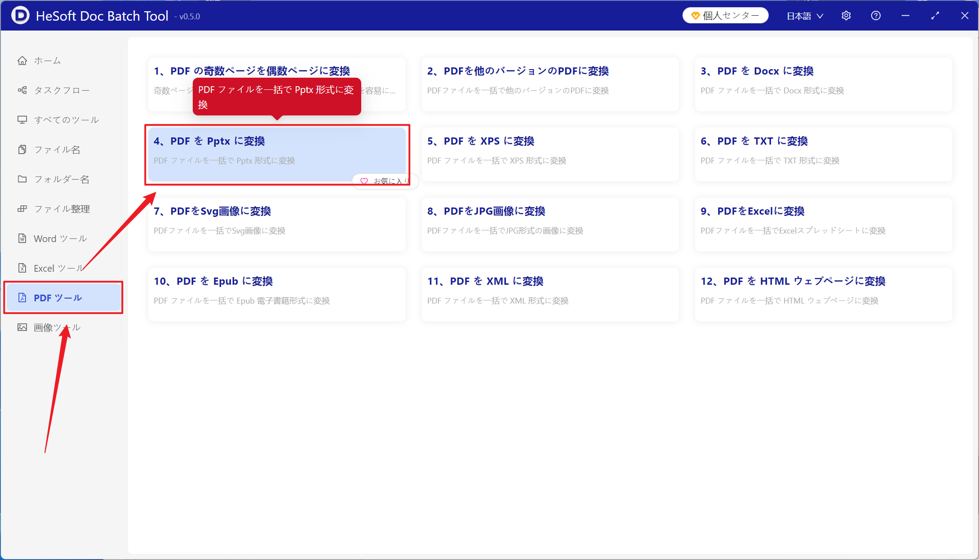Click the monitor icon beside すべてのツール
Screen dimensions: 979x560
22,119
